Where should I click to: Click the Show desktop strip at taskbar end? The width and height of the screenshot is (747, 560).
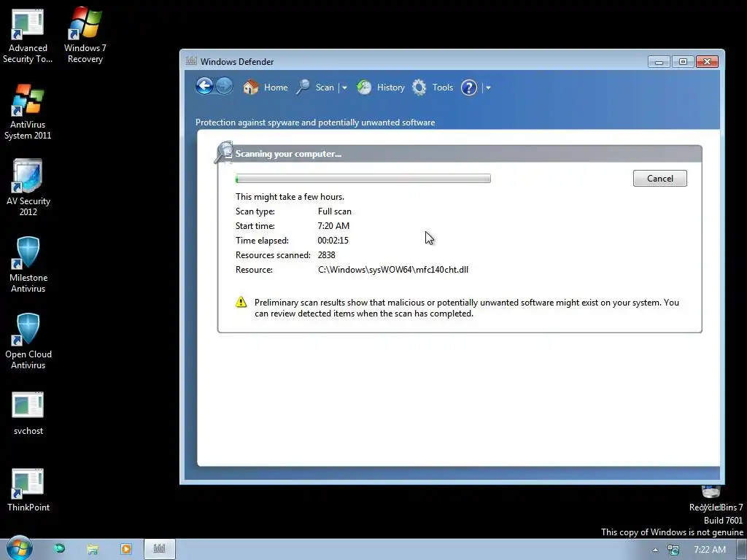[742, 550]
